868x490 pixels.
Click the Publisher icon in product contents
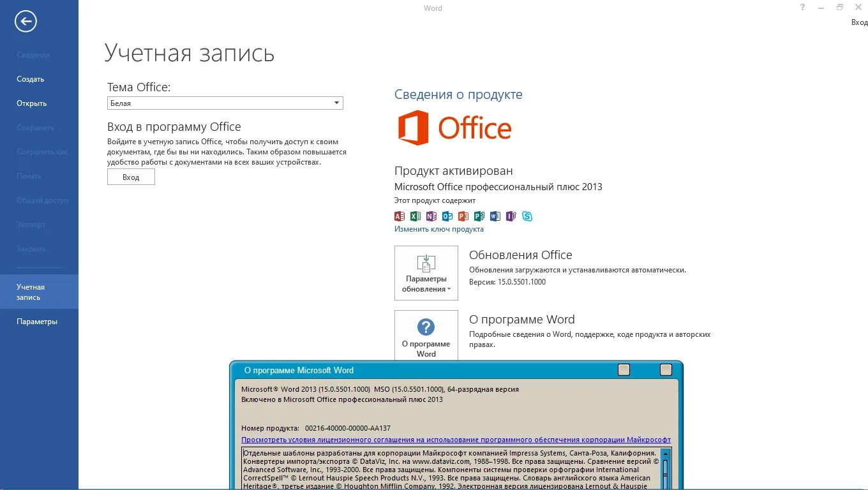[479, 216]
